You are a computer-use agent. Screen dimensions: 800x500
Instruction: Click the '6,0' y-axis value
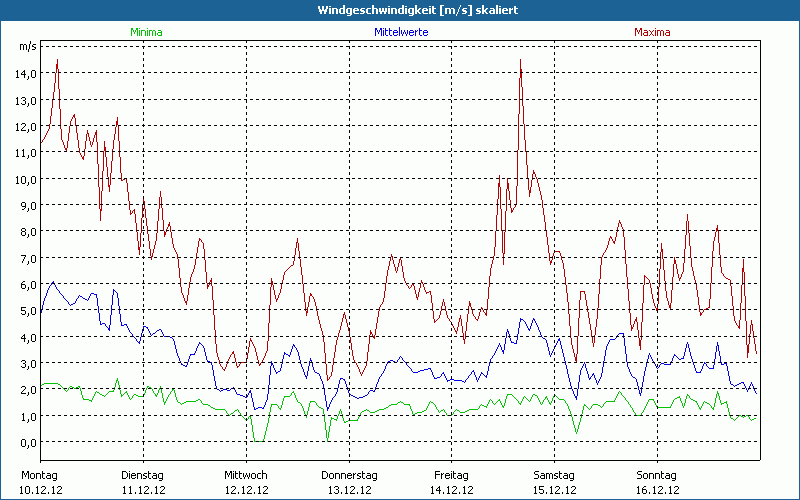click(28, 285)
